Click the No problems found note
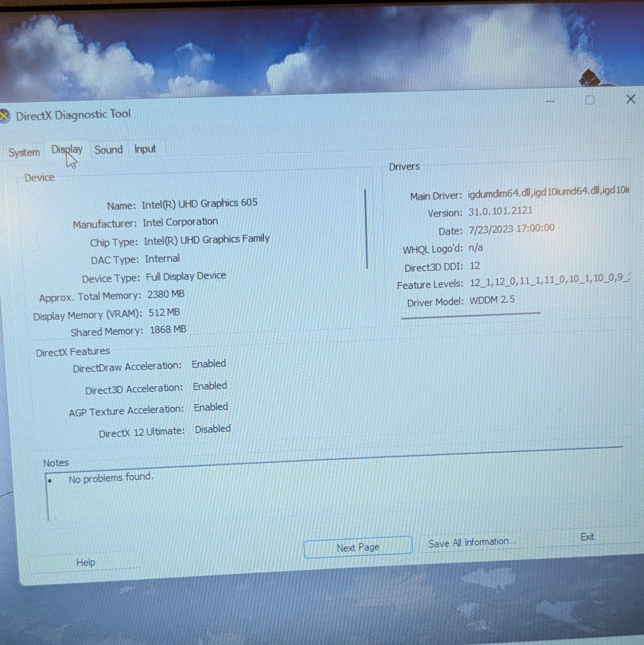Screen dimensions: 644x645 point(111,478)
